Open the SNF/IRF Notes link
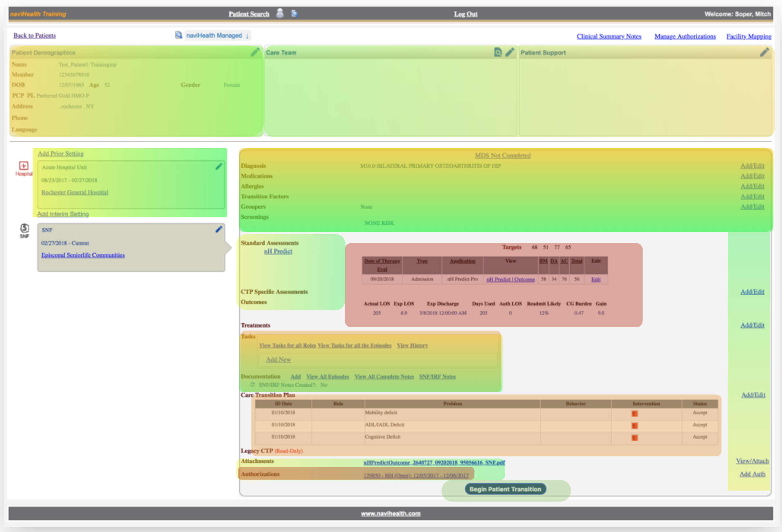Image resolution: width=782 pixels, height=532 pixels. pos(437,376)
